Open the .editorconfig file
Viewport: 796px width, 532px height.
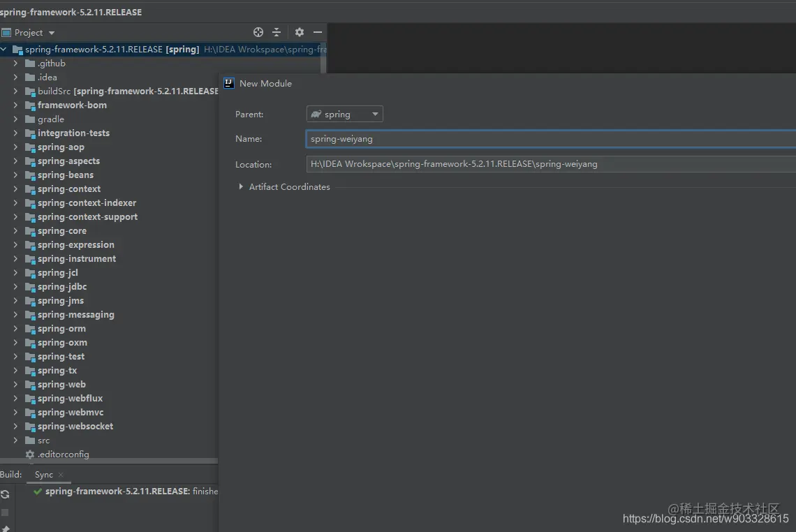(x=63, y=455)
